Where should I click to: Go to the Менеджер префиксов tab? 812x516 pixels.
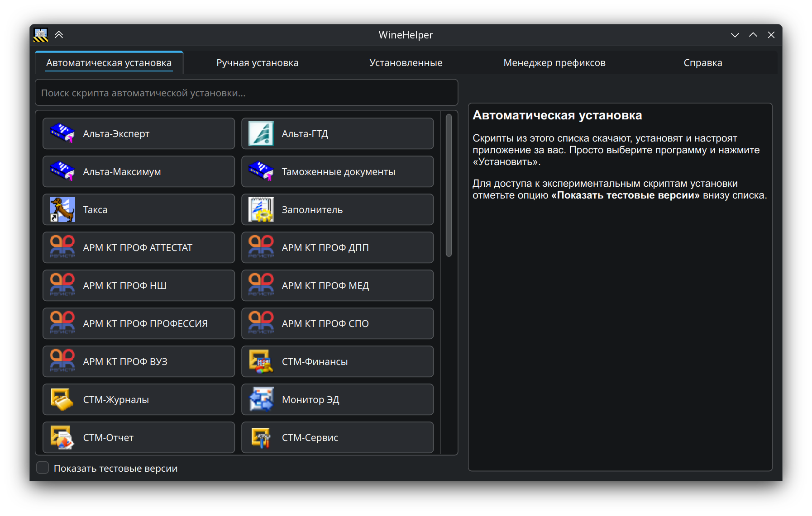click(554, 62)
